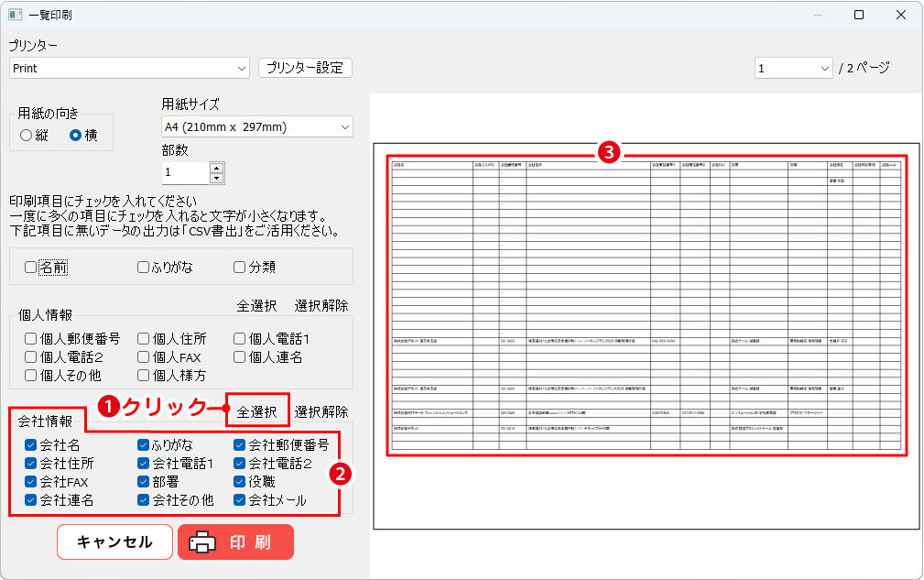Click the 印刷 button with printer icon
The height and width of the screenshot is (580, 924).
pyautogui.click(x=234, y=542)
